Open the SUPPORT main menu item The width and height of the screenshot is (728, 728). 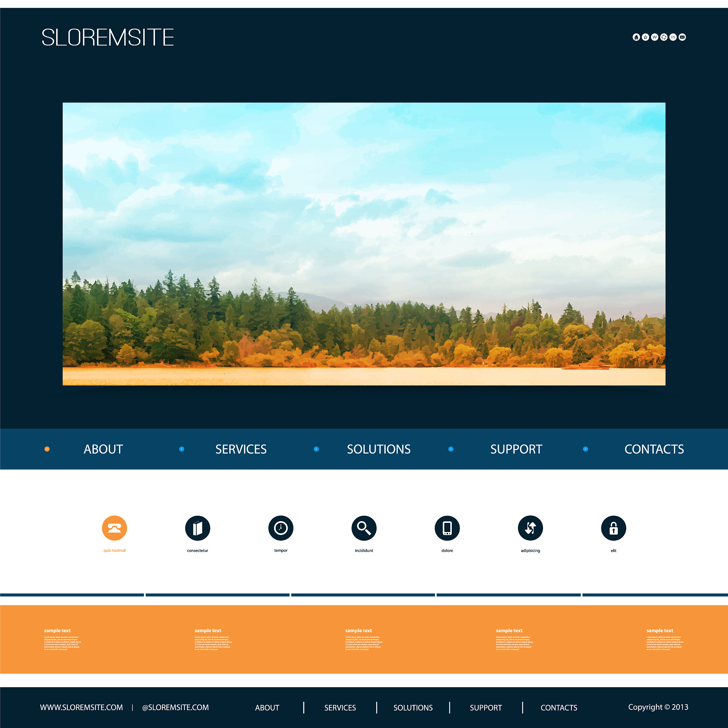click(516, 449)
